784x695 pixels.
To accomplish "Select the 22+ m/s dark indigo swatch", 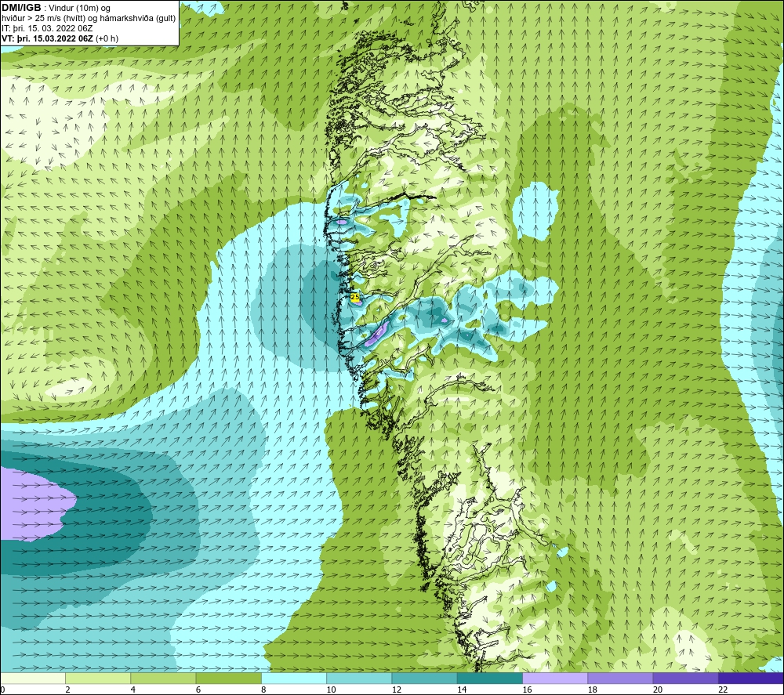I will (750, 679).
